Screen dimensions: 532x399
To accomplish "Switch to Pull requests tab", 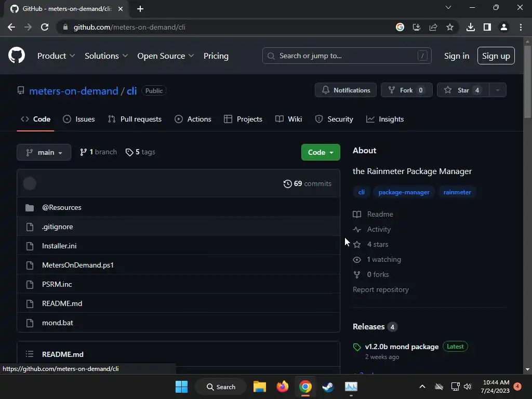I will coord(135,119).
